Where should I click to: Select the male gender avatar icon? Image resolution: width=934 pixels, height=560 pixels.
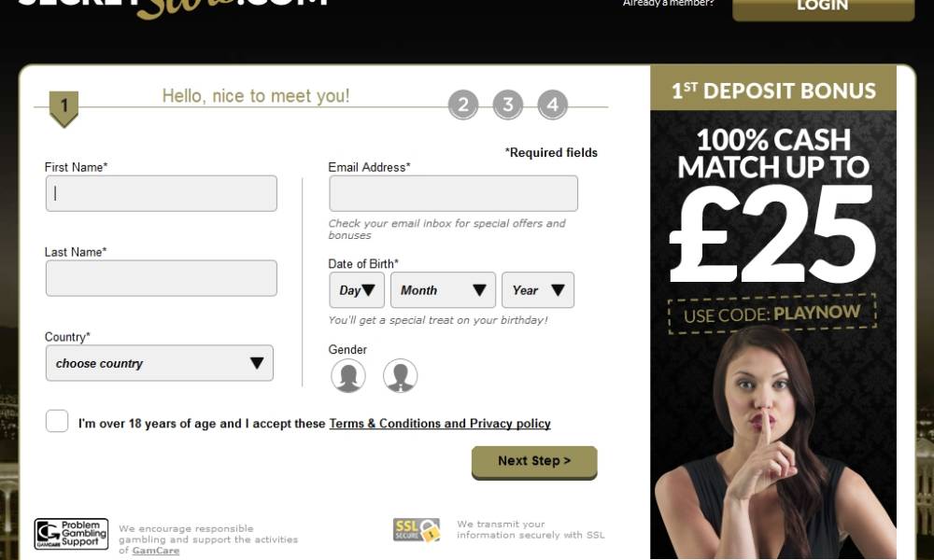pos(400,375)
